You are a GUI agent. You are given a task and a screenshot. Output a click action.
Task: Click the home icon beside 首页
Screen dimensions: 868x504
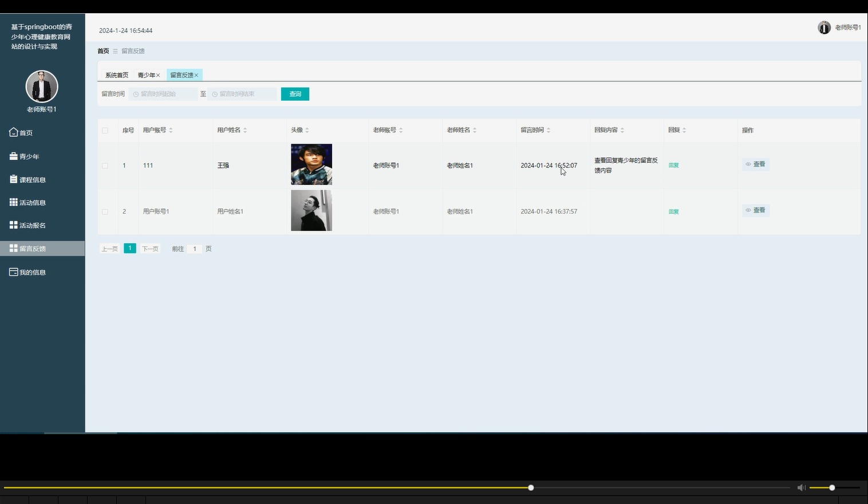tap(14, 132)
